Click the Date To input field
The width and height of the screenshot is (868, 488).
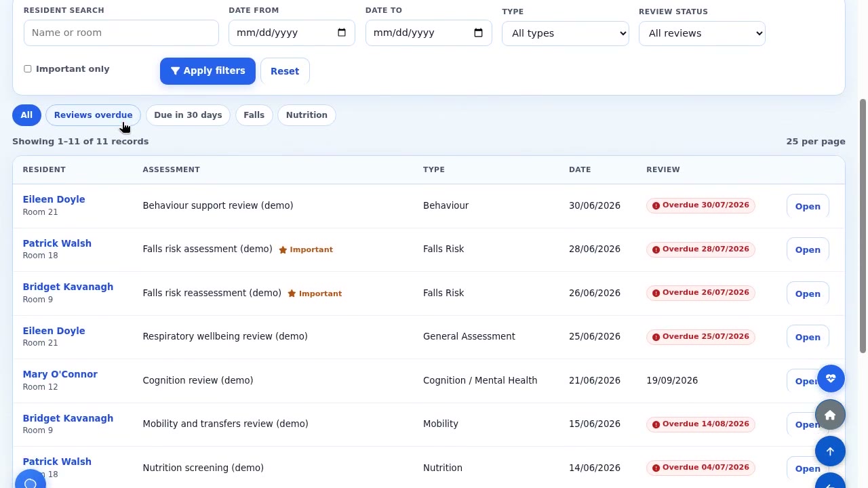(429, 33)
